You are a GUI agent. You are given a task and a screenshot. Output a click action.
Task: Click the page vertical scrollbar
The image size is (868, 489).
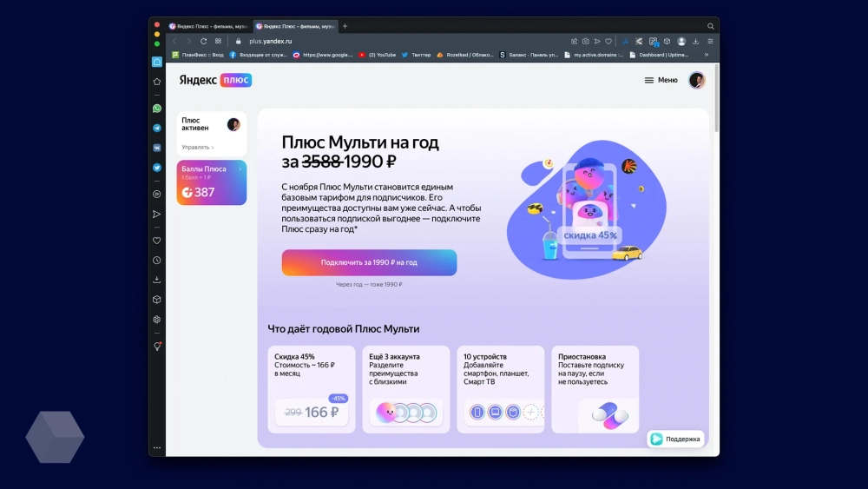click(716, 98)
